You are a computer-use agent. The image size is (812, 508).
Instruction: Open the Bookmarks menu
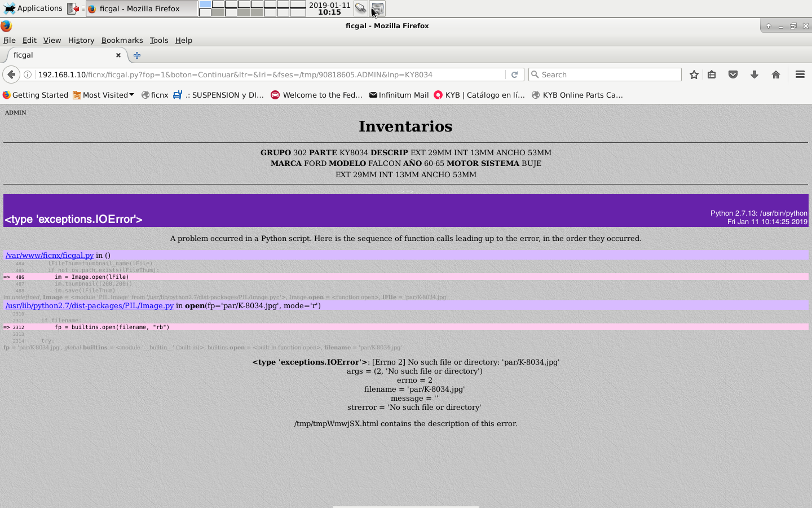click(122, 40)
